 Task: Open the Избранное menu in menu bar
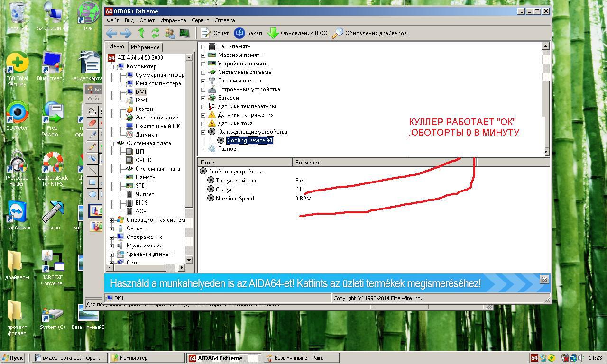173,20
